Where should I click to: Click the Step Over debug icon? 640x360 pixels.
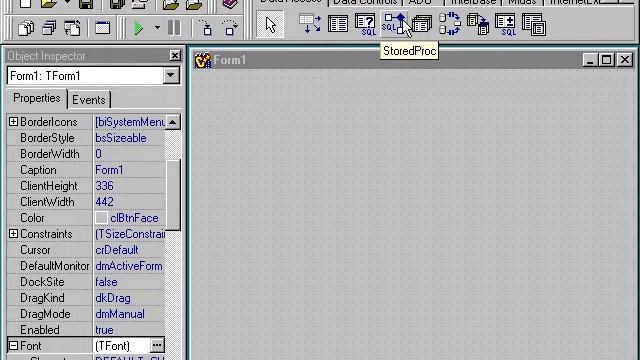[230, 28]
